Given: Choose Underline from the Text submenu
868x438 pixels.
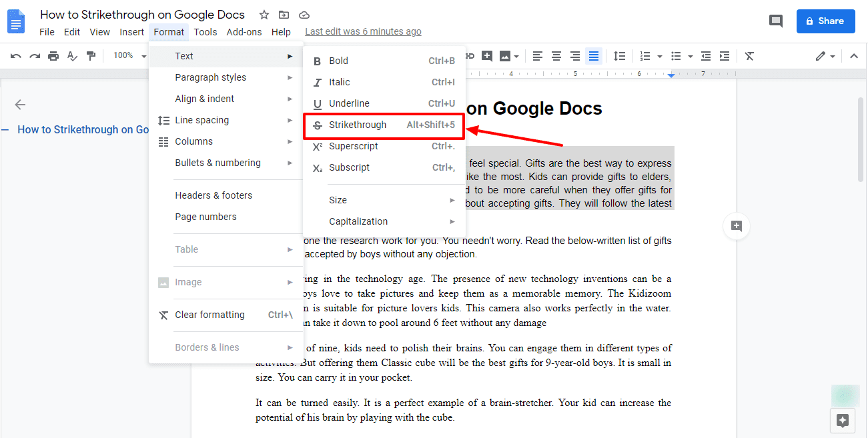Looking at the screenshot, I should 384,103.
